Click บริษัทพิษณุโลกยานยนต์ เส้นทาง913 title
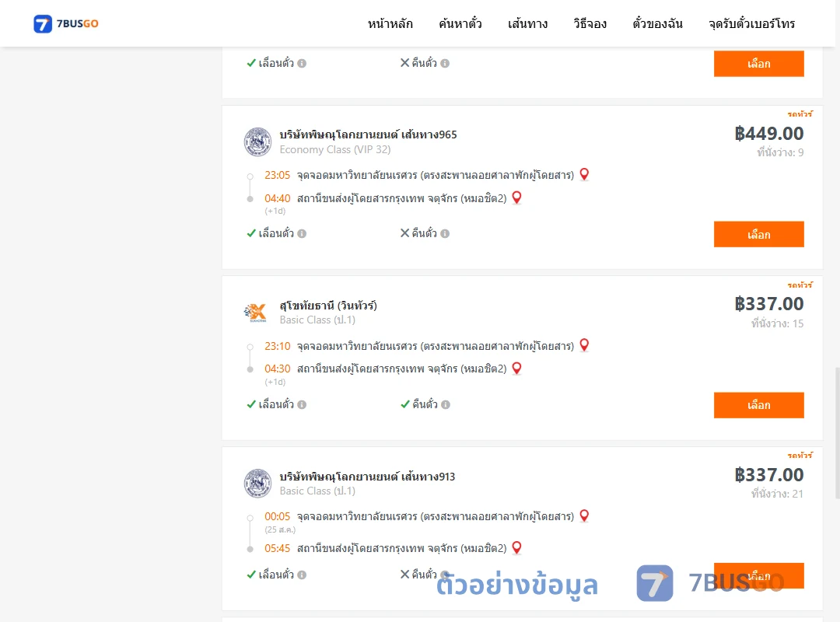Image resolution: width=840 pixels, height=622 pixels. click(367, 477)
